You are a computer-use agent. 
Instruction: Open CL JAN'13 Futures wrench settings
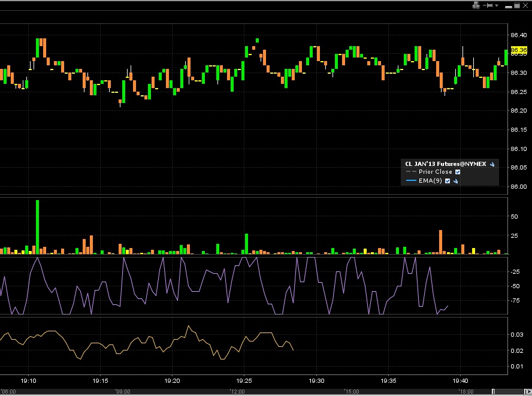492,164
